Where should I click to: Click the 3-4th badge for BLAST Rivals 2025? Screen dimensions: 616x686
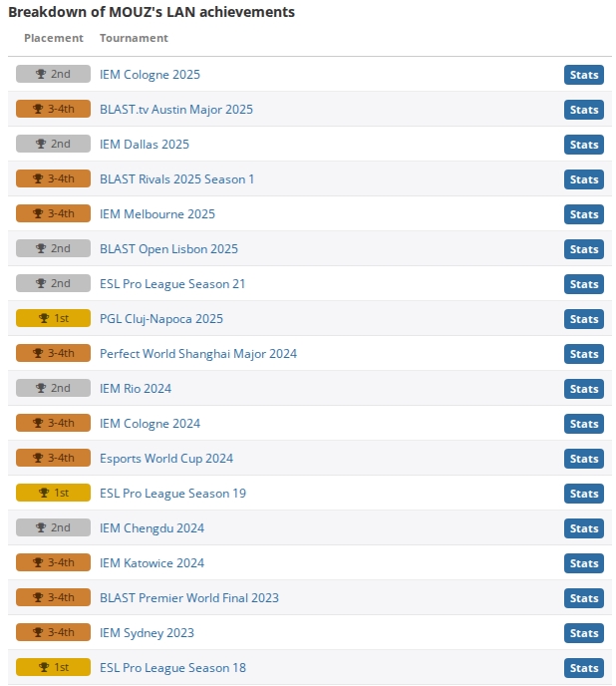pos(54,178)
